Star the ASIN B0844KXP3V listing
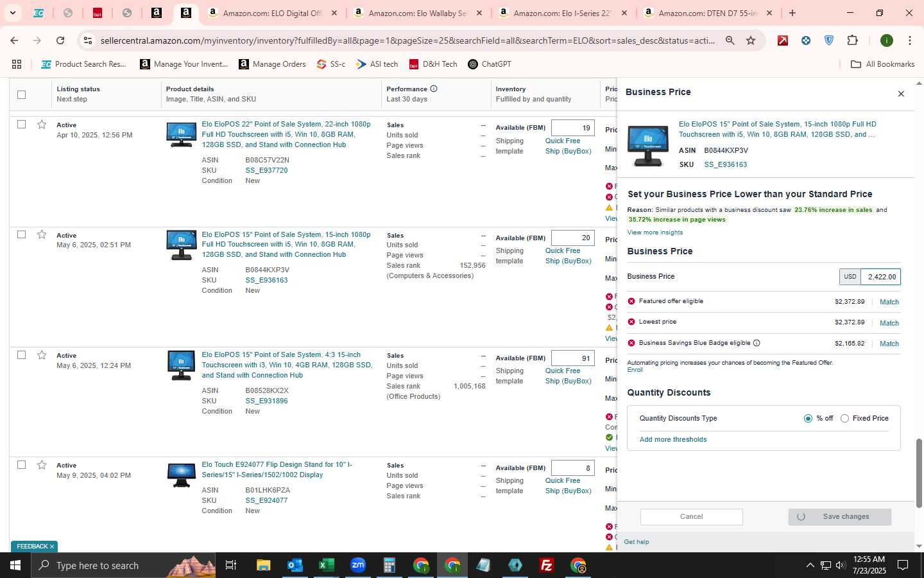The width and height of the screenshot is (924, 578). coord(42,234)
